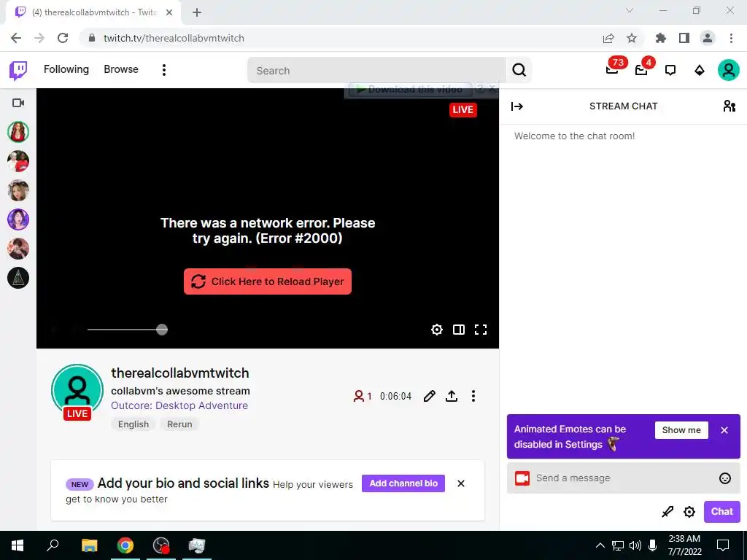
Task: Click the followed channels camera icon
Action: tap(18, 103)
